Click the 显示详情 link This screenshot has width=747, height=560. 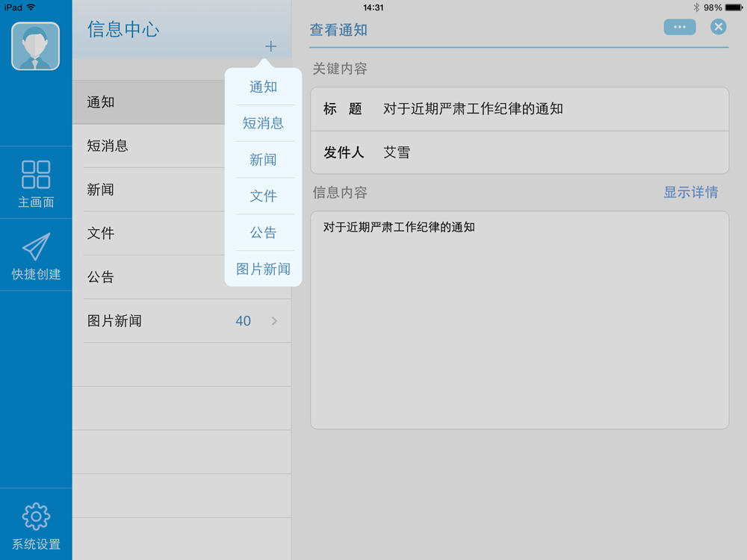[x=691, y=193]
